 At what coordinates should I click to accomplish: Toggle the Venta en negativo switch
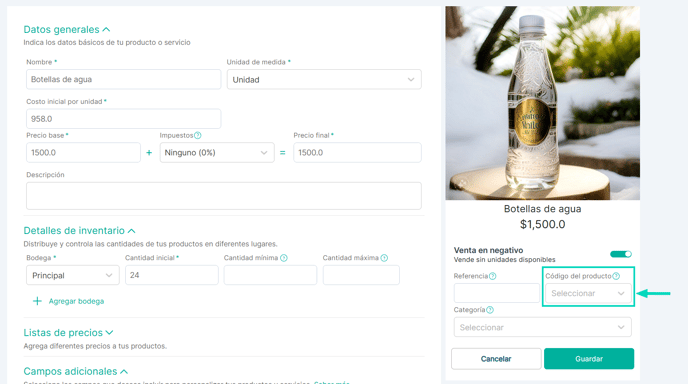tap(621, 254)
